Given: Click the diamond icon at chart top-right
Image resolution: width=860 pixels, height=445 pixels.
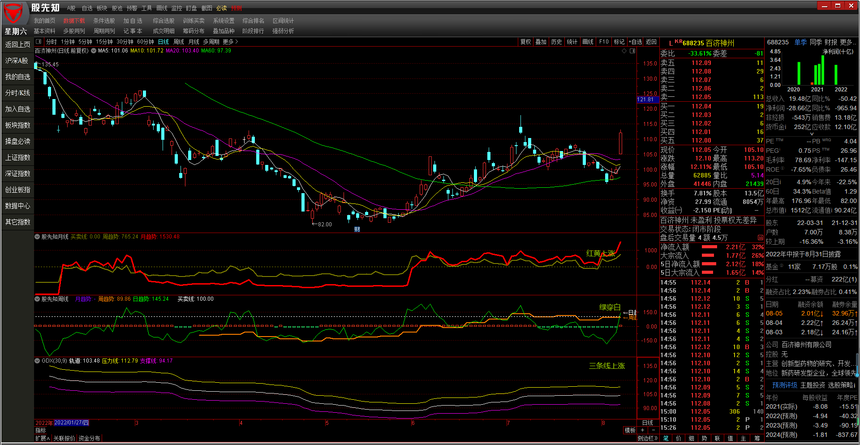Looking at the screenshot, I should (625, 50).
